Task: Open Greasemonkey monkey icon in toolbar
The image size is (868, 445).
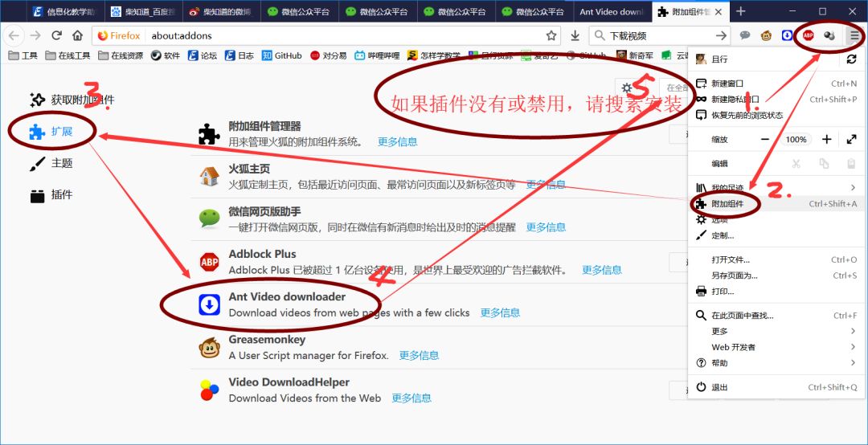Action: coord(766,35)
